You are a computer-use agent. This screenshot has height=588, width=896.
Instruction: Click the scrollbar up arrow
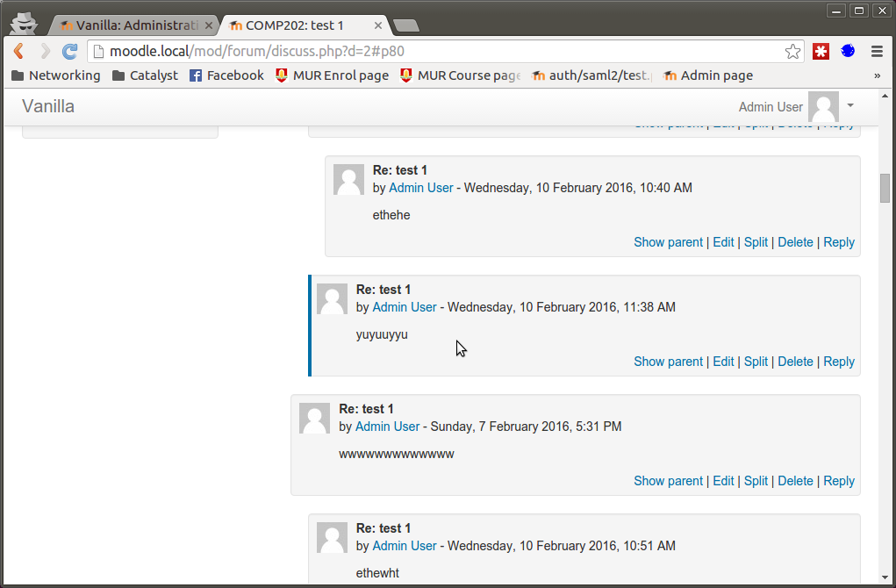click(x=885, y=96)
